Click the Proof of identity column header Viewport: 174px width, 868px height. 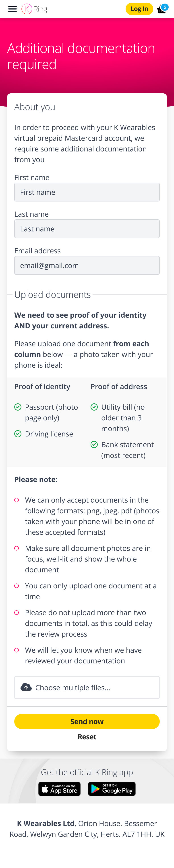click(42, 386)
